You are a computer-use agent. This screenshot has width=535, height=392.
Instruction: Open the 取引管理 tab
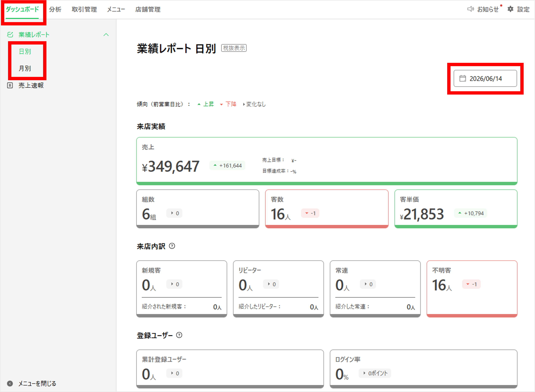[84, 9]
